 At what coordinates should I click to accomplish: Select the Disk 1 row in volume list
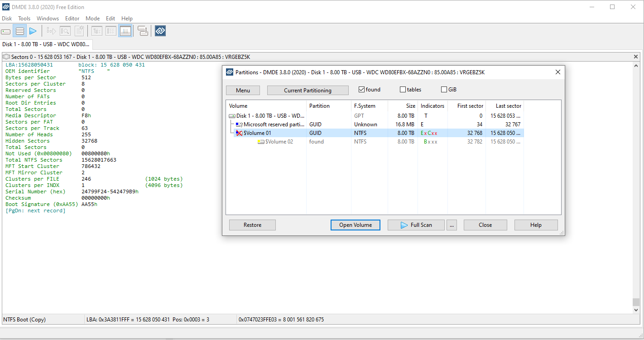(x=375, y=116)
